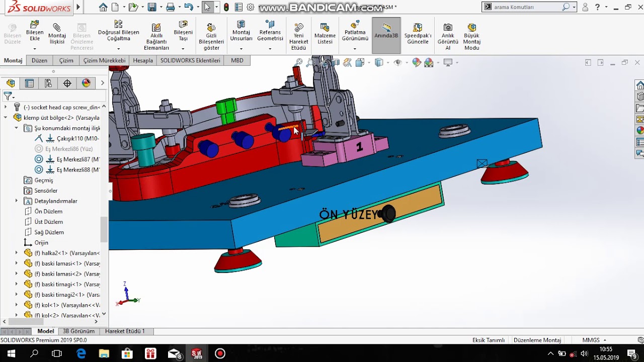The width and height of the screenshot is (644, 362).
Task: Open File Explorer from the taskbar
Action: 104,353
